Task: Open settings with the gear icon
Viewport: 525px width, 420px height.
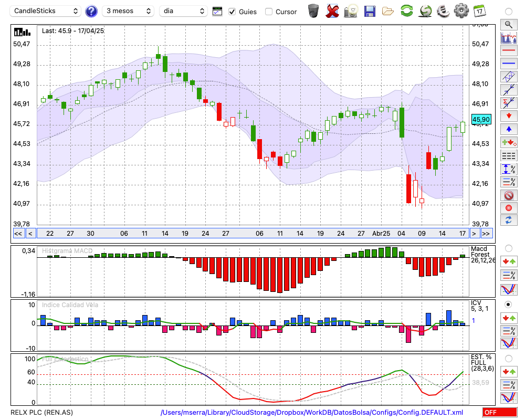Action: [x=461, y=11]
